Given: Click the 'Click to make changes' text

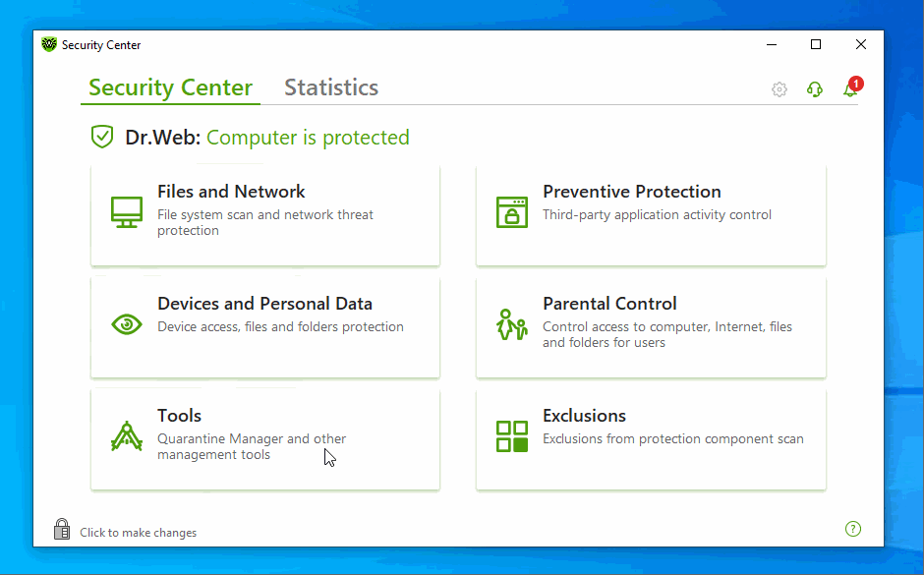Looking at the screenshot, I should [139, 533].
